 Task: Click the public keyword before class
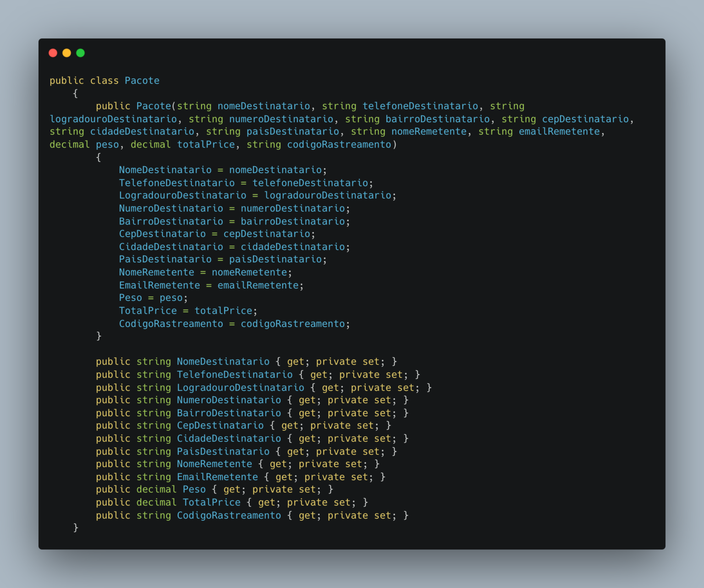(66, 80)
